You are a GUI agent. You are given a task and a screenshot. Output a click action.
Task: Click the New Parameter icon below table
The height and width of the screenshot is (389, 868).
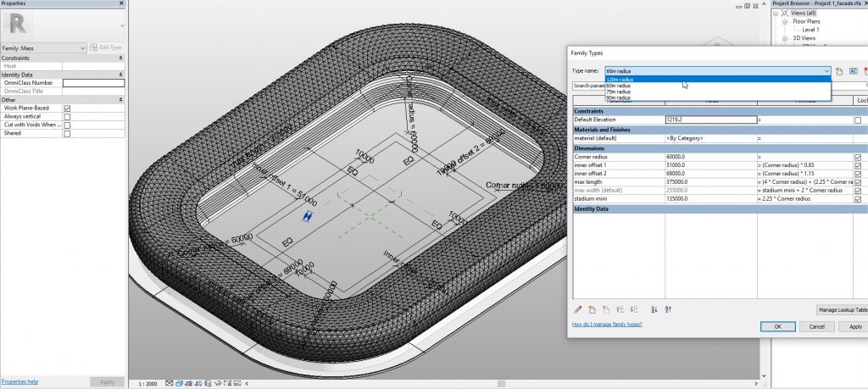point(592,310)
